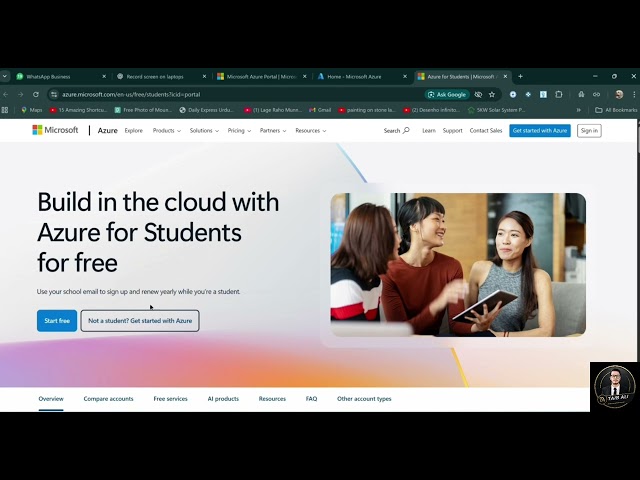The image size is (640, 480).
Task: Select the Compare accounts tab
Action: tap(108, 399)
